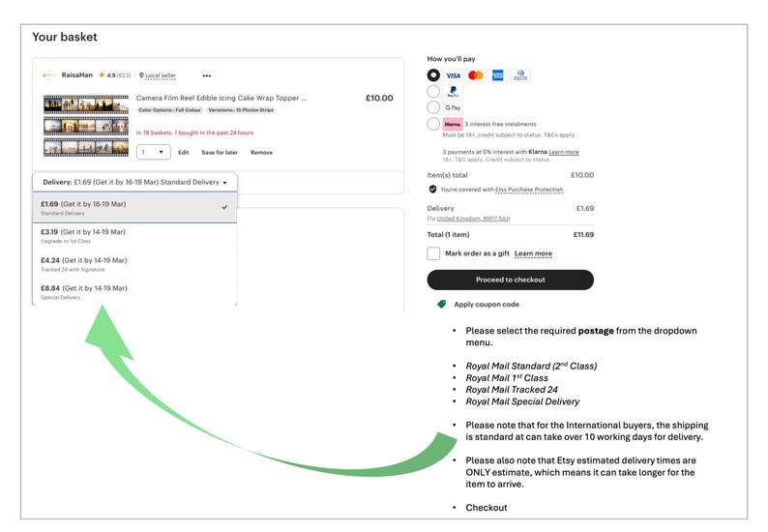Click the G Pay logo icon
Viewport: 768px width, 532px height.
[453, 107]
